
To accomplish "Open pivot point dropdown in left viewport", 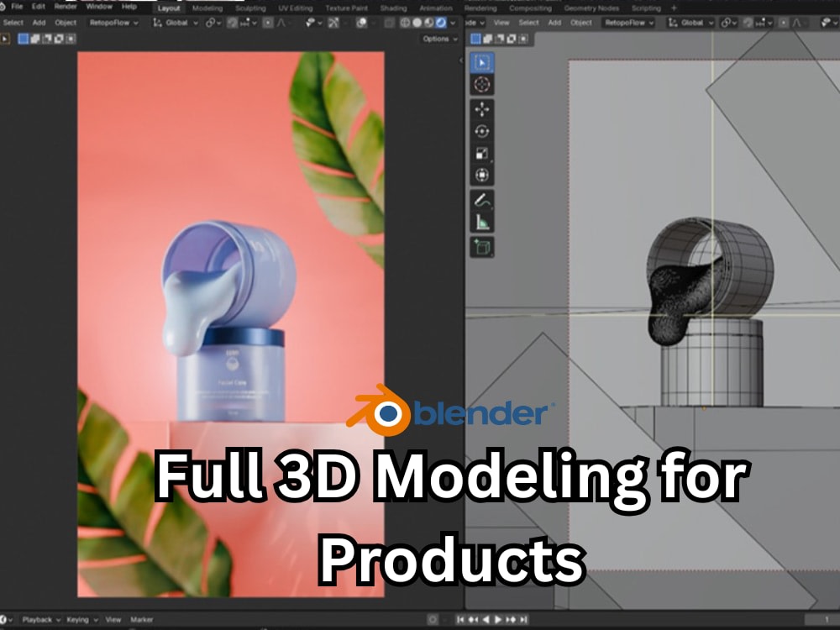I will coord(211,23).
